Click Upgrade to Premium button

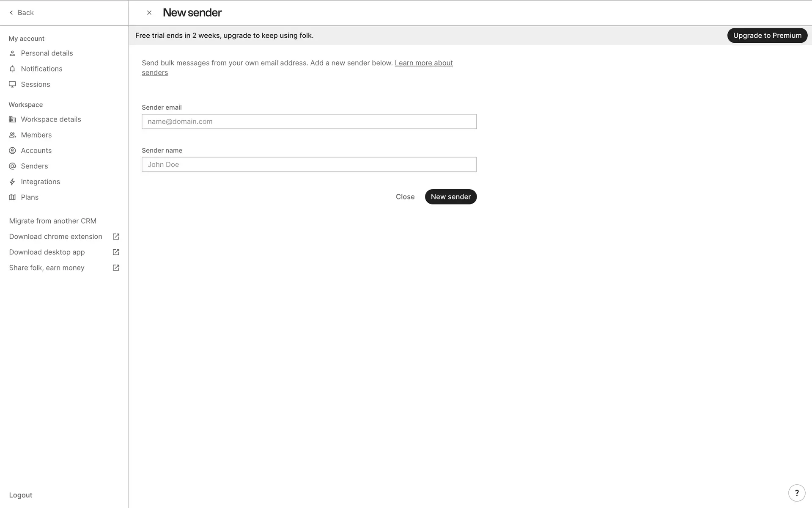767,36
